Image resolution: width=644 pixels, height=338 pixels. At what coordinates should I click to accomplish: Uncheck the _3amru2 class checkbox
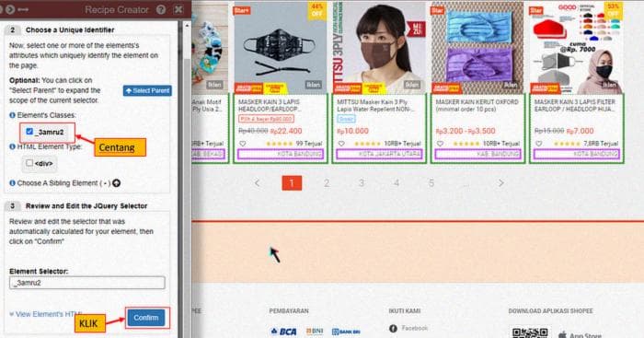29,131
